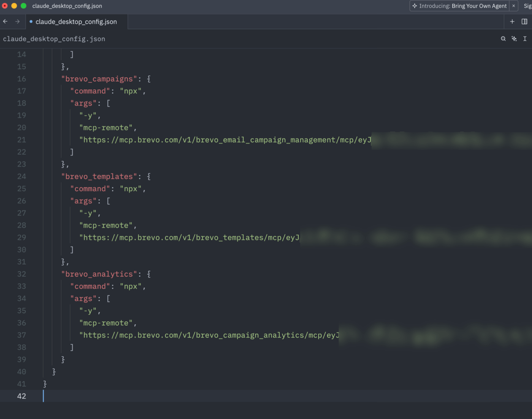Split the editor pane with the split icon

(x=524, y=22)
